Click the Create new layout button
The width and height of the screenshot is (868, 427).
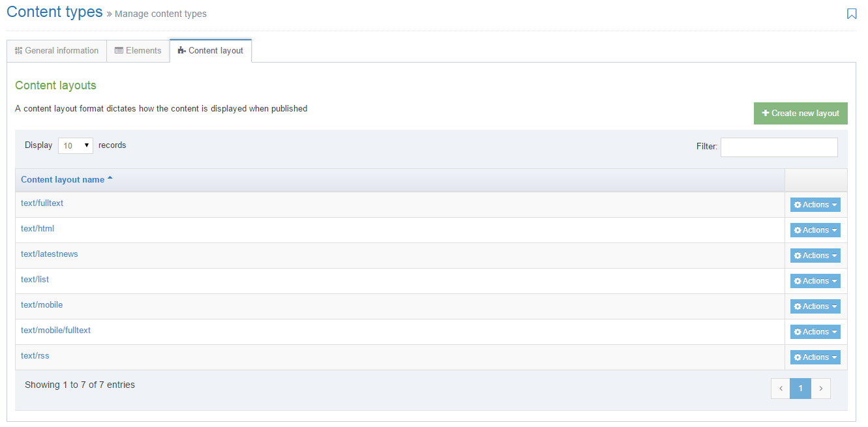[x=800, y=113]
